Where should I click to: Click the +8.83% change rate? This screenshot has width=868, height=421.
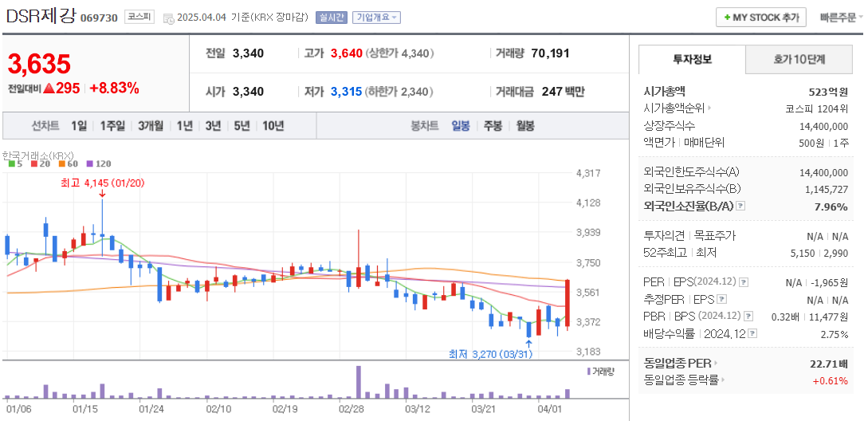click(114, 88)
